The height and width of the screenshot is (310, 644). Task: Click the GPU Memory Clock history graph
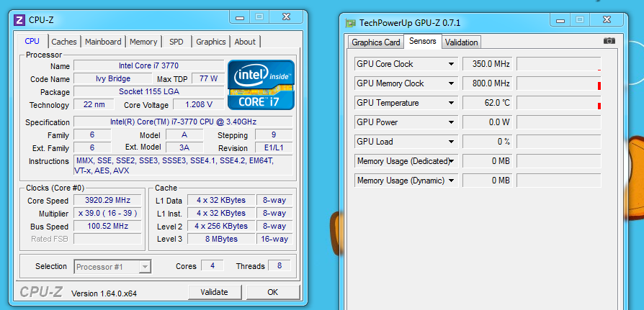(558, 83)
